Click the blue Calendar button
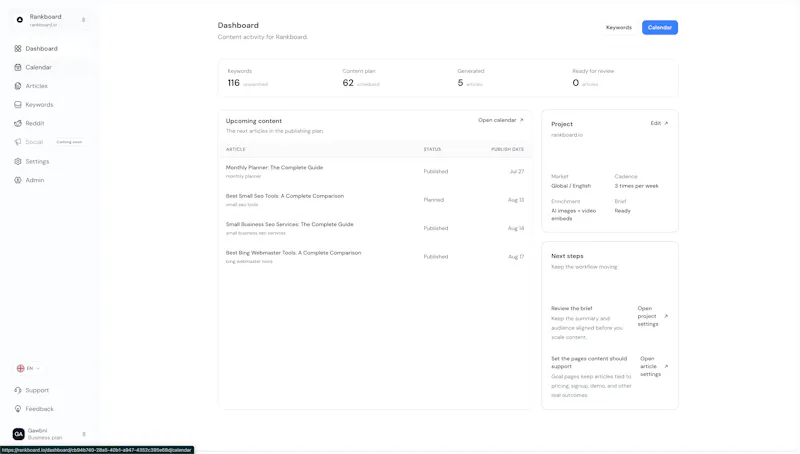This screenshot has height=454, width=800. pos(660,28)
